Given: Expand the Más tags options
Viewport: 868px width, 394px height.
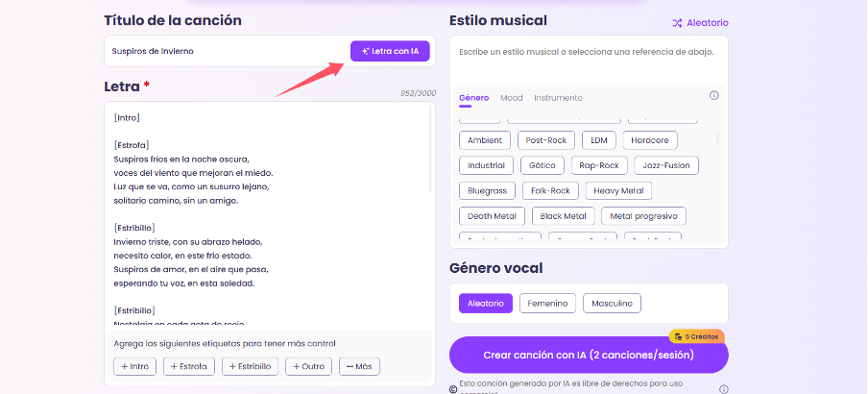Looking at the screenshot, I should click(359, 366).
